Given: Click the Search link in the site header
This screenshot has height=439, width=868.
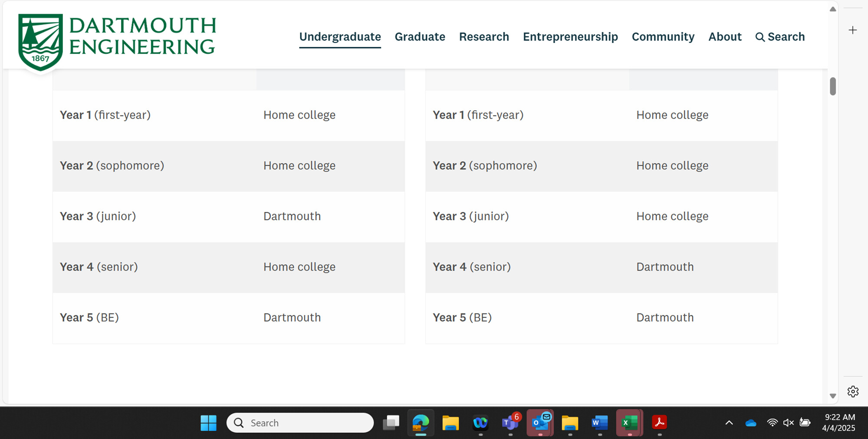Looking at the screenshot, I should [x=780, y=37].
